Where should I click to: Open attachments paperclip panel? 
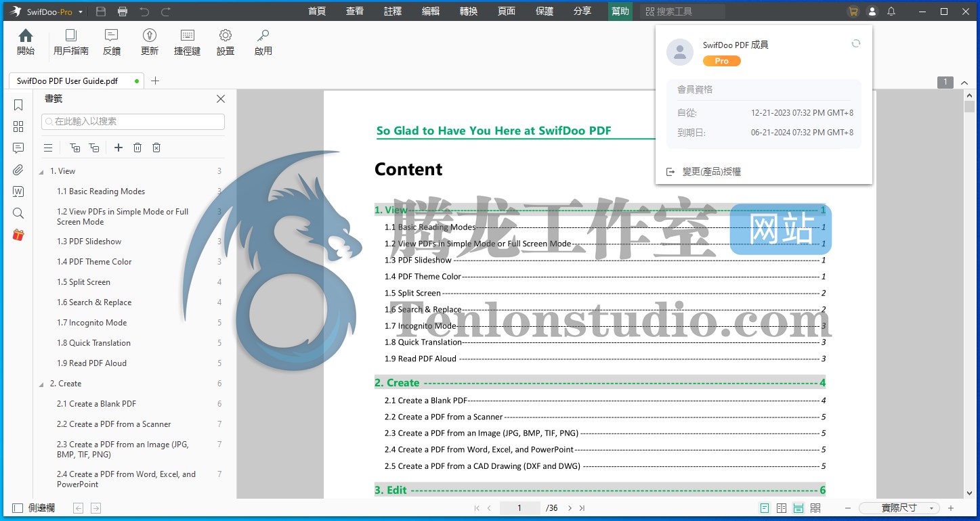[18, 170]
